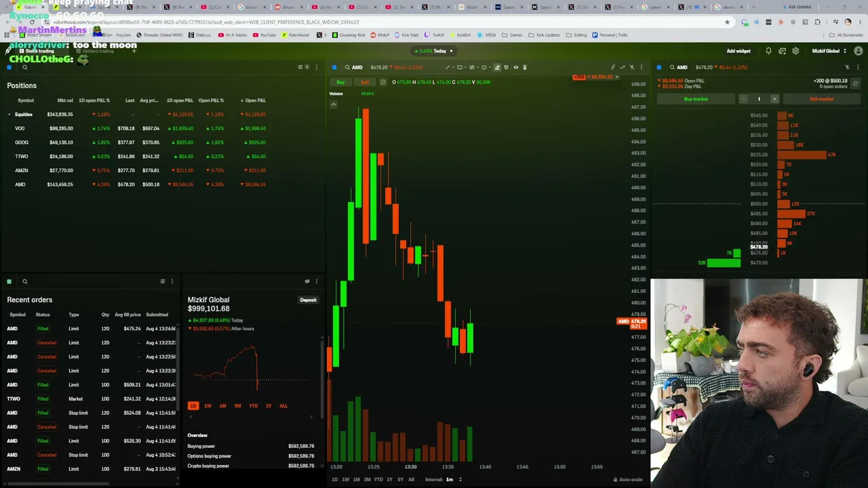This screenshot has height=488, width=868.
Task: Select the trend line drawing tool
Action: click(x=447, y=67)
